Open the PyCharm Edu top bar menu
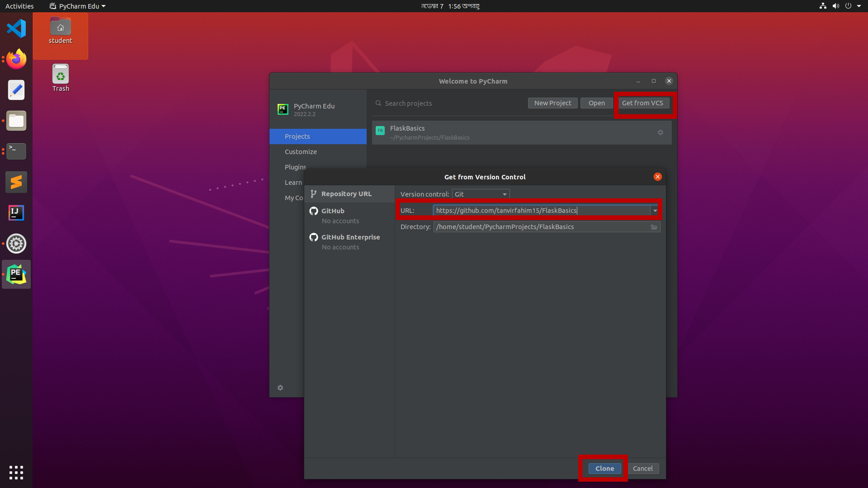The image size is (868, 488). tap(78, 6)
